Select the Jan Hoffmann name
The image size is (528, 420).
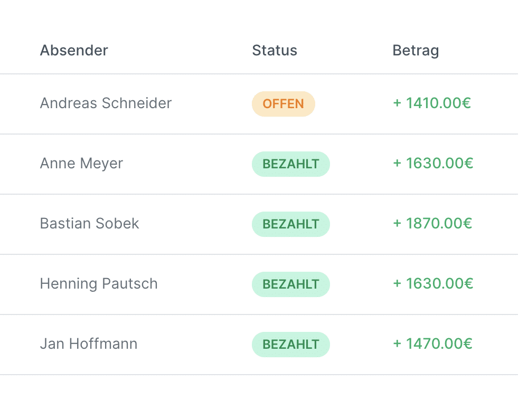(89, 344)
